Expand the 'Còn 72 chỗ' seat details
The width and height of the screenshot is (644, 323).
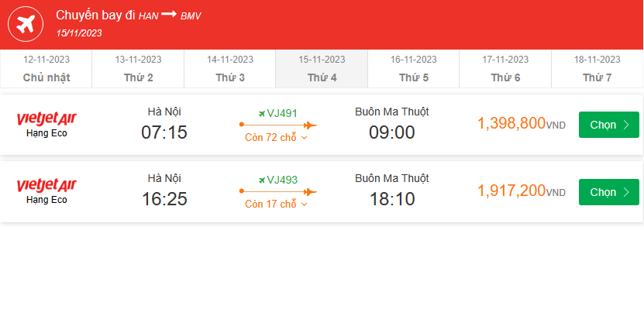[277, 138]
